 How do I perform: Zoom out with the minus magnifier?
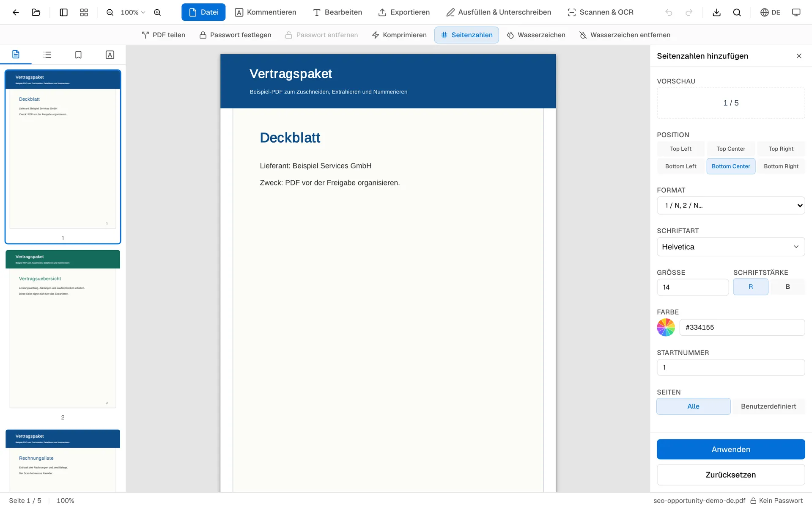110,12
